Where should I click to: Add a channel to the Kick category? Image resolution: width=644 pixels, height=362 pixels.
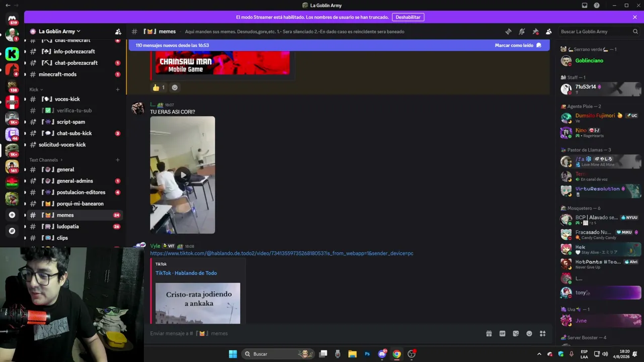click(118, 89)
